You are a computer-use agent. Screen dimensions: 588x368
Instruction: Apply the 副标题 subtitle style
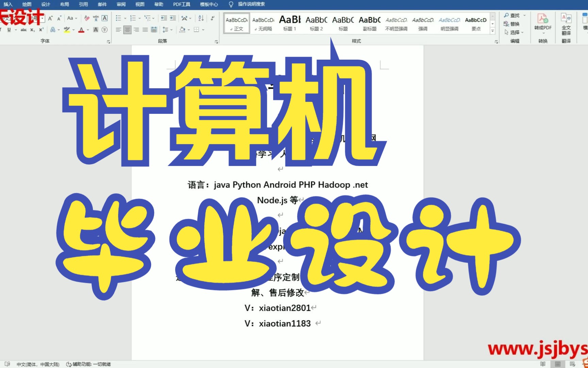[x=370, y=23]
